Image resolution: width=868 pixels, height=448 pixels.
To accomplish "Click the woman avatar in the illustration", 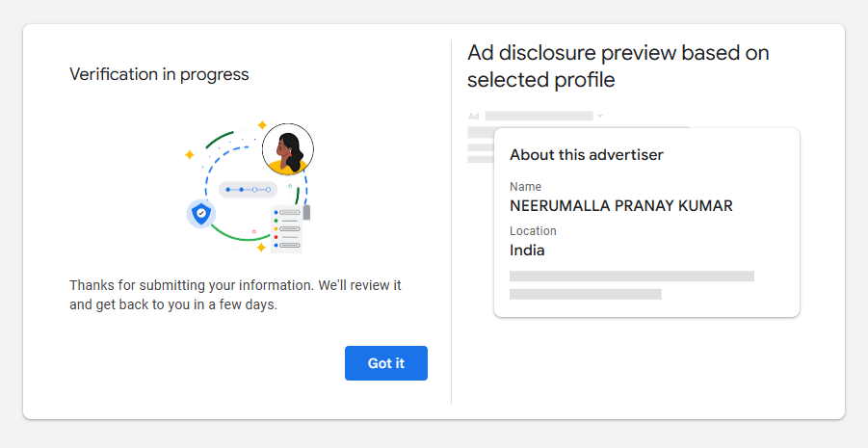I will pyautogui.click(x=288, y=149).
